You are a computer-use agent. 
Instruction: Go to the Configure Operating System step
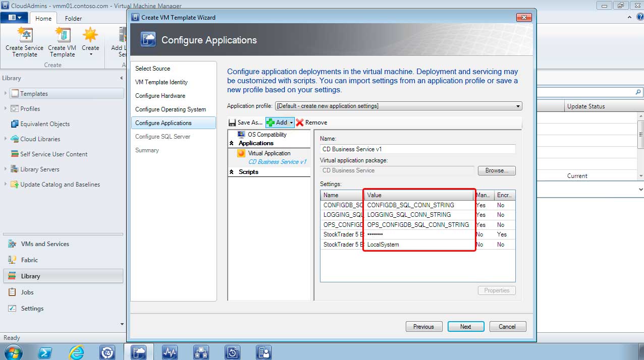[171, 109]
